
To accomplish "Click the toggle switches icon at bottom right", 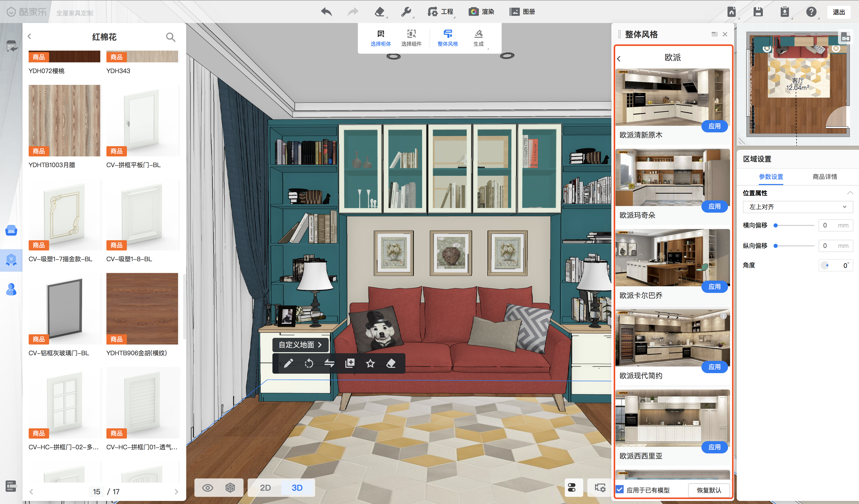I will coord(572,488).
